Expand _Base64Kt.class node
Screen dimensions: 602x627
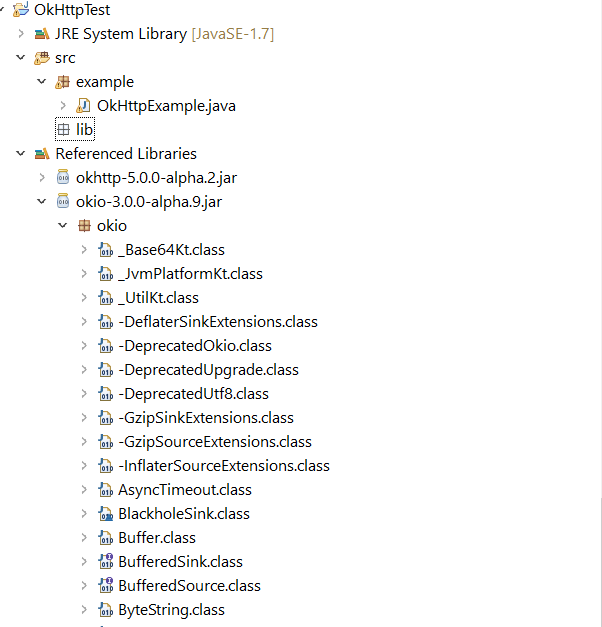point(84,250)
